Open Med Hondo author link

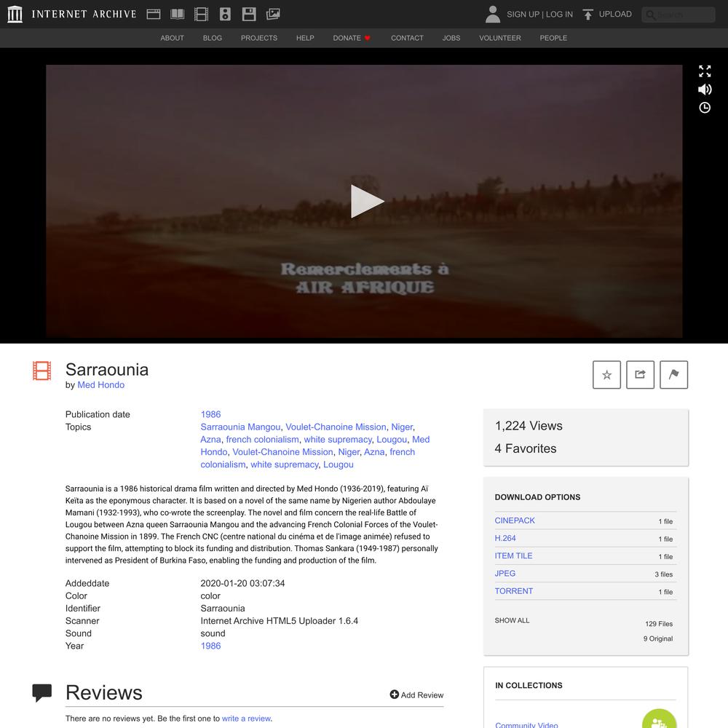point(100,385)
